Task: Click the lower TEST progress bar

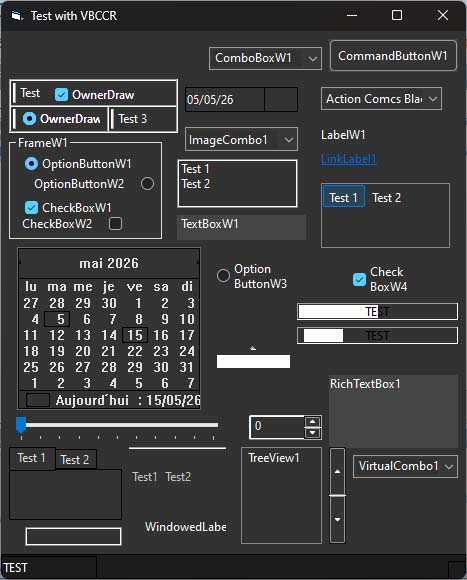Action: click(378, 336)
